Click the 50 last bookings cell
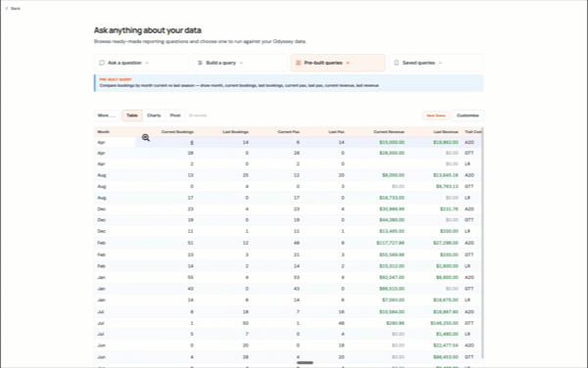This screenshot has height=368, width=588. [246, 323]
